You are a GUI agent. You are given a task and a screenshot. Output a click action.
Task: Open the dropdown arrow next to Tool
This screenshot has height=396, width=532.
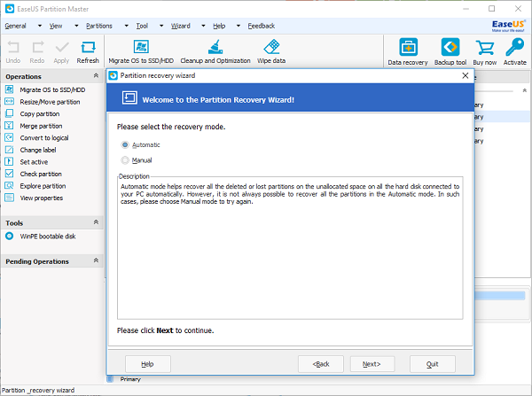161,26
